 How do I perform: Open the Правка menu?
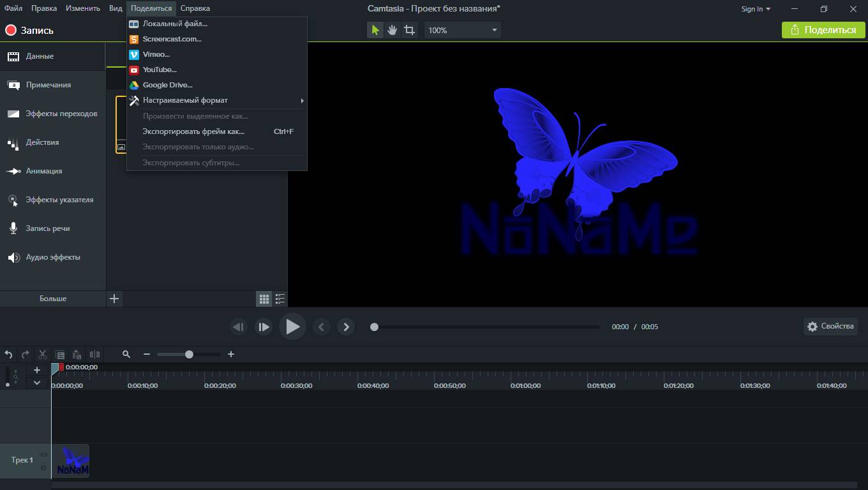pos(44,8)
